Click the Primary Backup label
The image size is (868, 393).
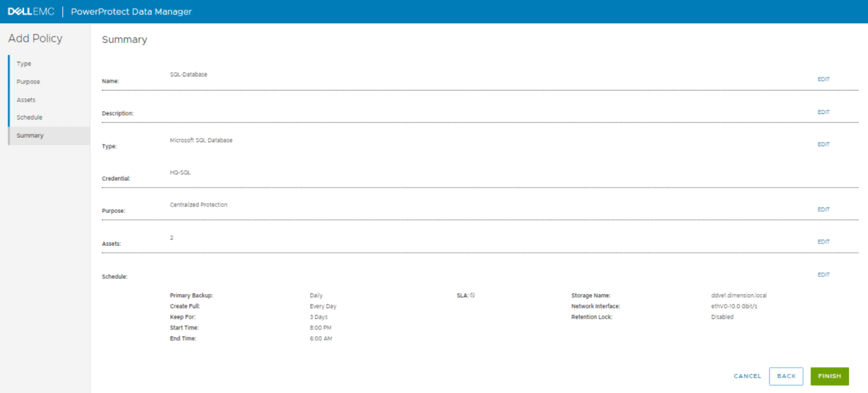tap(191, 296)
